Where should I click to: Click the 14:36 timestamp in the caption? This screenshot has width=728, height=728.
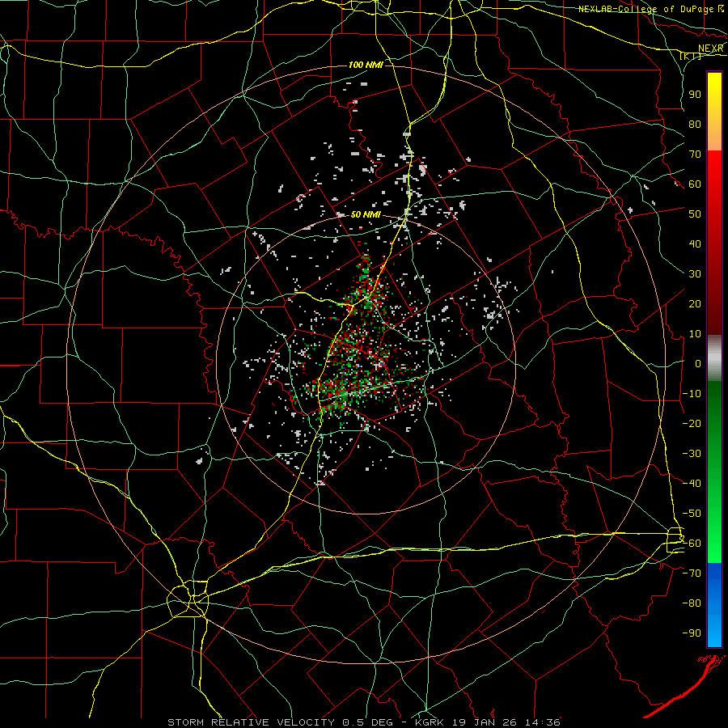point(544,722)
